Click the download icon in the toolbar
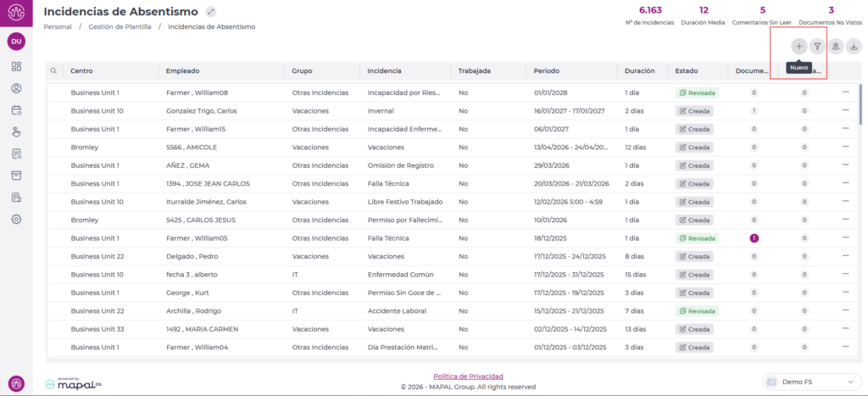 click(854, 47)
